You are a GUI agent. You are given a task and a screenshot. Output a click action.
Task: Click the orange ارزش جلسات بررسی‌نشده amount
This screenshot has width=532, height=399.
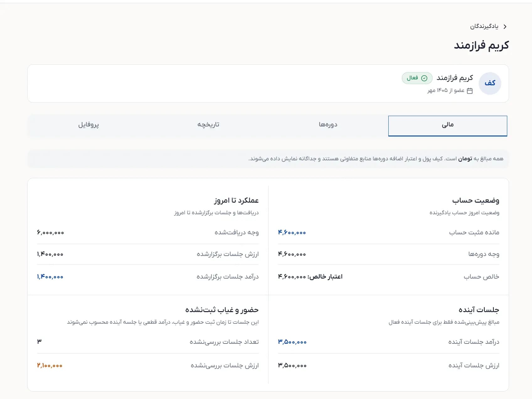pos(50,365)
